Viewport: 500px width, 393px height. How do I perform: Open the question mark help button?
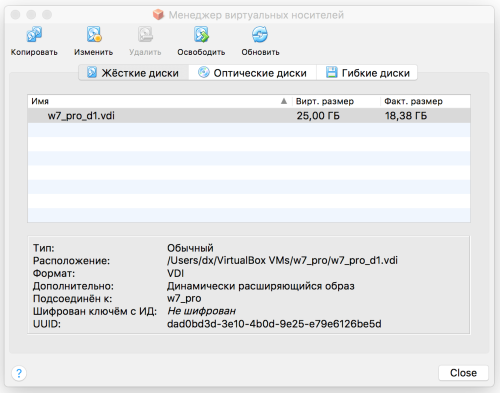(x=19, y=373)
